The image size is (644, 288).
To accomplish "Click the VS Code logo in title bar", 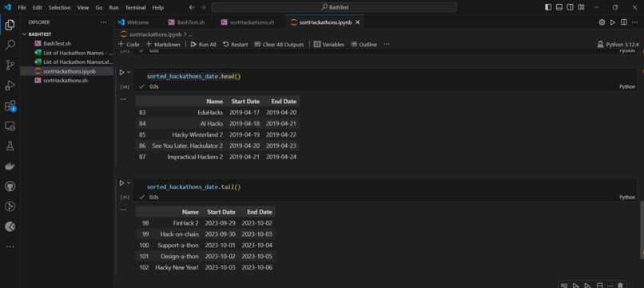I will point(7,7).
